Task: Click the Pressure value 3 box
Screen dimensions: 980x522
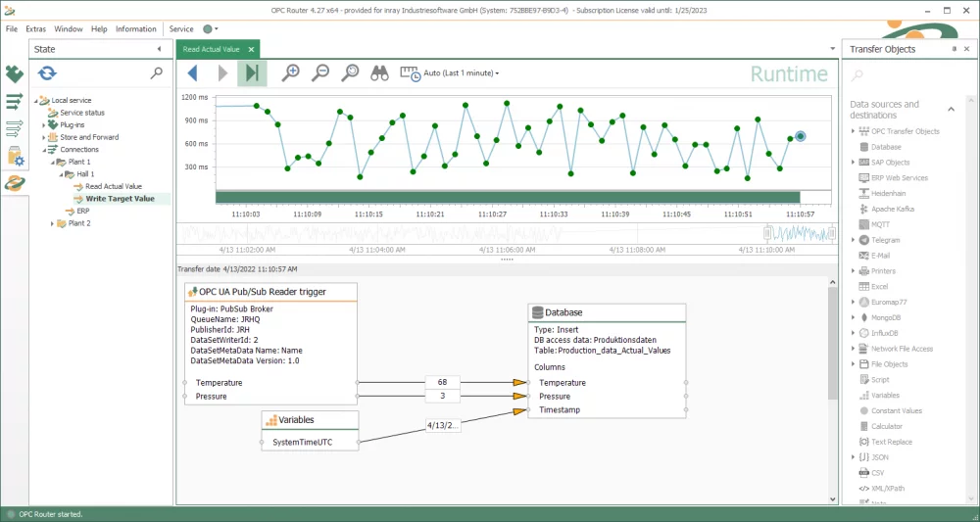Action: coord(443,396)
